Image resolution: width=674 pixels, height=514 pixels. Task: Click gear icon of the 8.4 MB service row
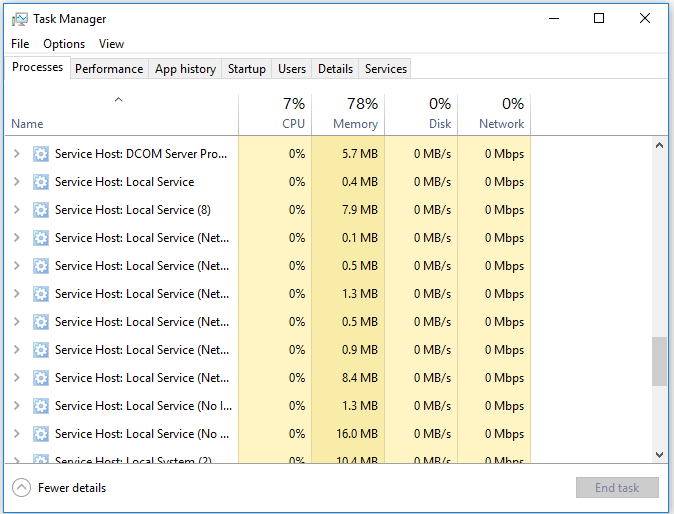coord(41,378)
